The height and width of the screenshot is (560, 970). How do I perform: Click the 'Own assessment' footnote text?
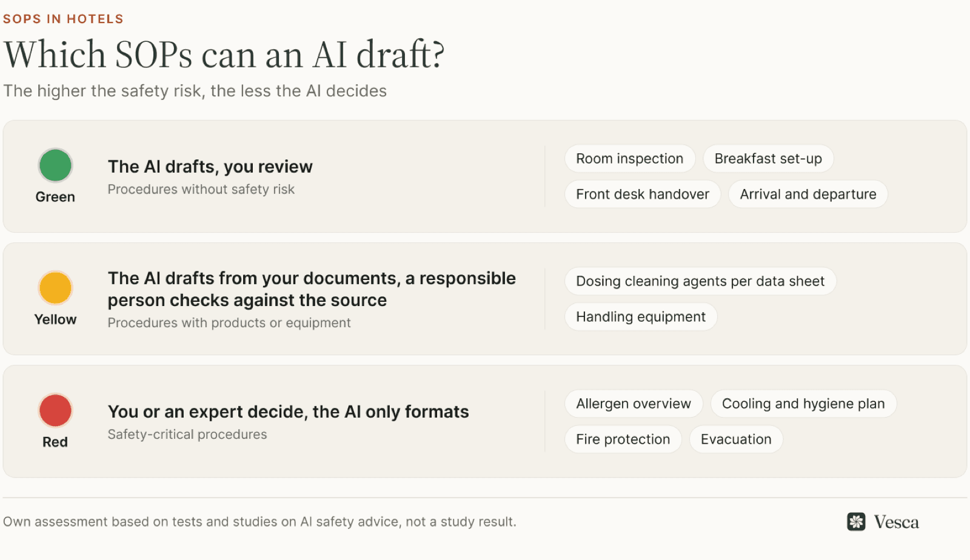[x=259, y=522]
